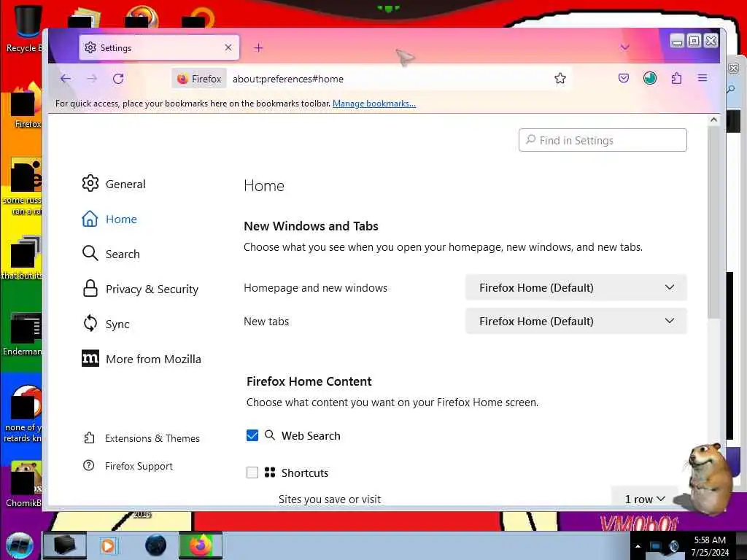Open the media player taskbar icon

[x=108, y=545]
